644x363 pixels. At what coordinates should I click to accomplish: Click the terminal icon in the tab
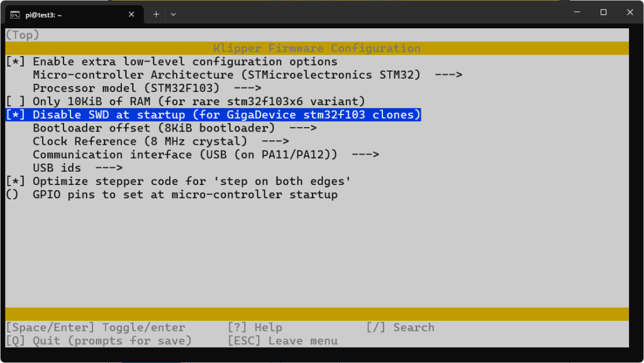pos(14,14)
